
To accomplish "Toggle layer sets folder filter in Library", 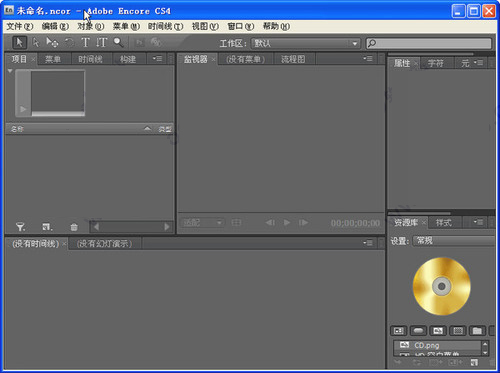I will click(x=477, y=331).
